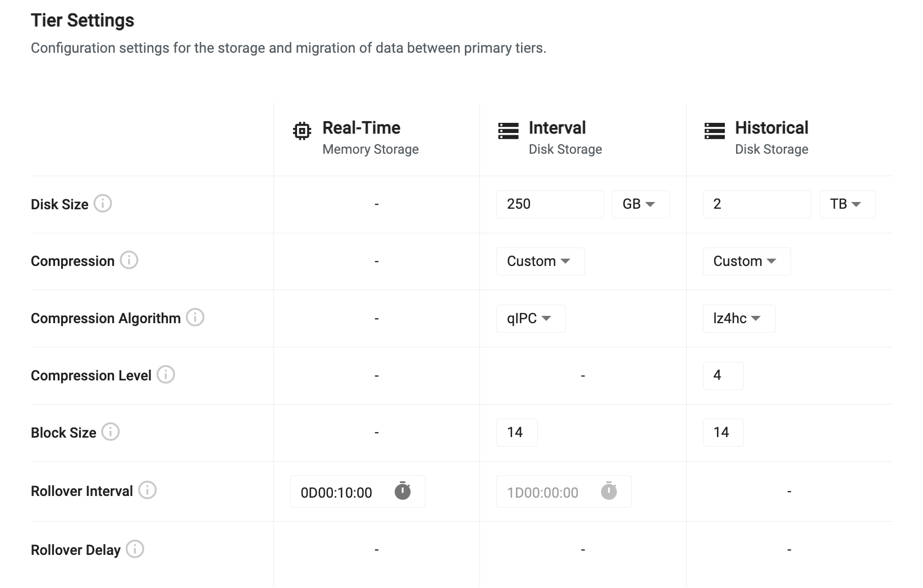This screenshot has height=588, width=923.
Task: Open the Interval disk size GB unit dropdown
Action: point(640,204)
